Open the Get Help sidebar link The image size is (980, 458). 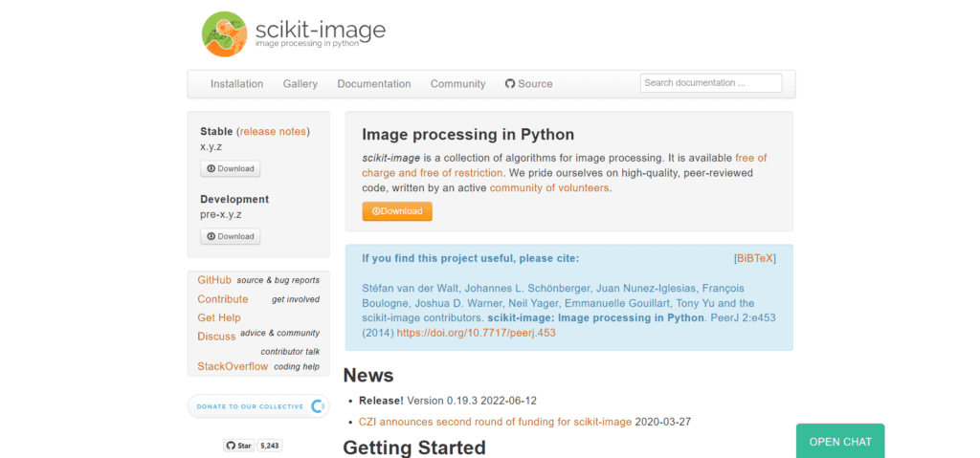tap(219, 317)
